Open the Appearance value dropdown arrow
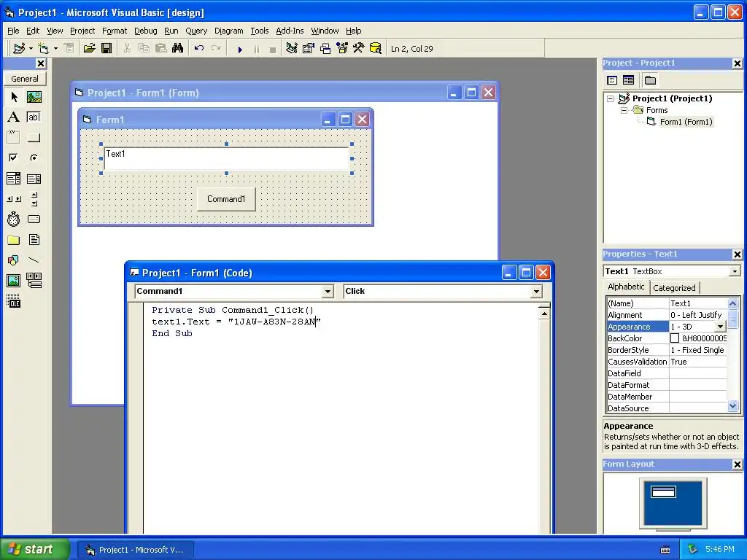The width and height of the screenshot is (747, 560). 720,327
